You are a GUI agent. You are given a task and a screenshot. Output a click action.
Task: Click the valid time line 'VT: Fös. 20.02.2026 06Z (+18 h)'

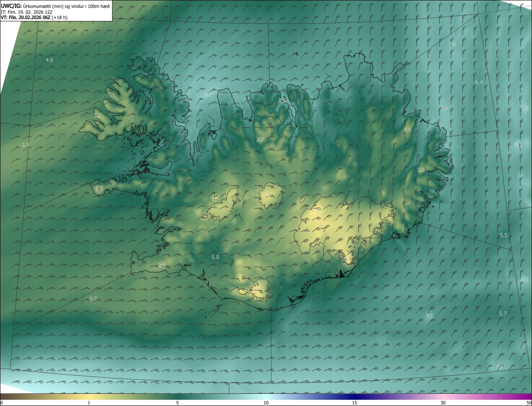pos(34,17)
